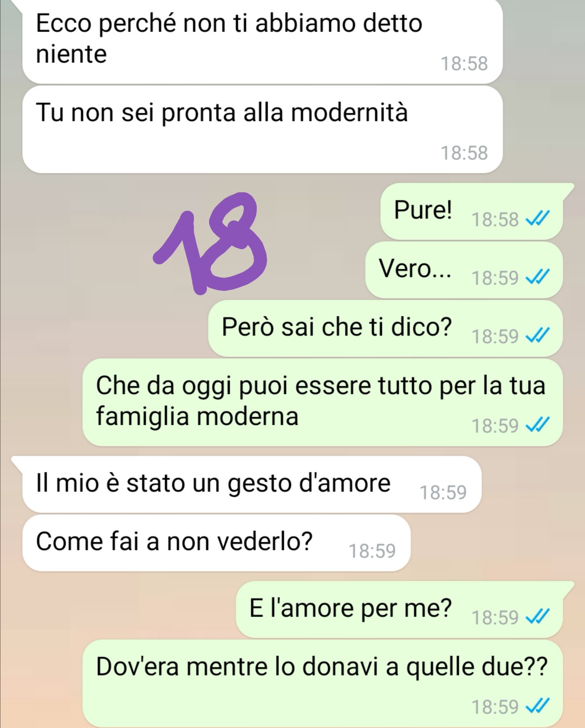Tap message 'Che da oggi puoi essere tutto'
Screen dimensions: 585x728
(322, 402)
